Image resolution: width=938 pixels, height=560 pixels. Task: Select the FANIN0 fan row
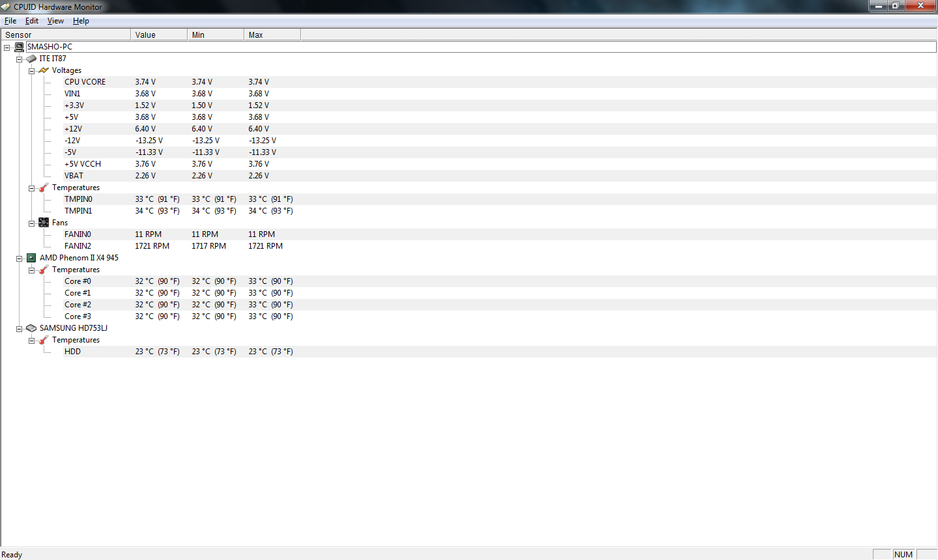500,234
